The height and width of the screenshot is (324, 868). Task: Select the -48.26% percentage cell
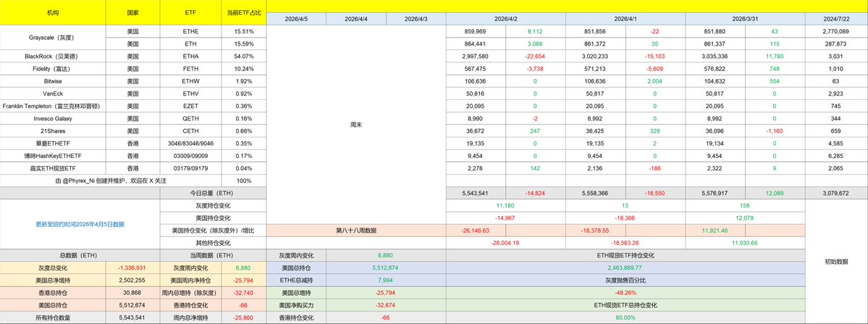click(624, 292)
